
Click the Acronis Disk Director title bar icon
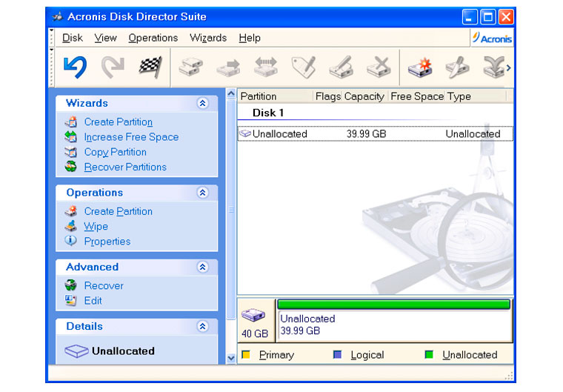pos(58,16)
